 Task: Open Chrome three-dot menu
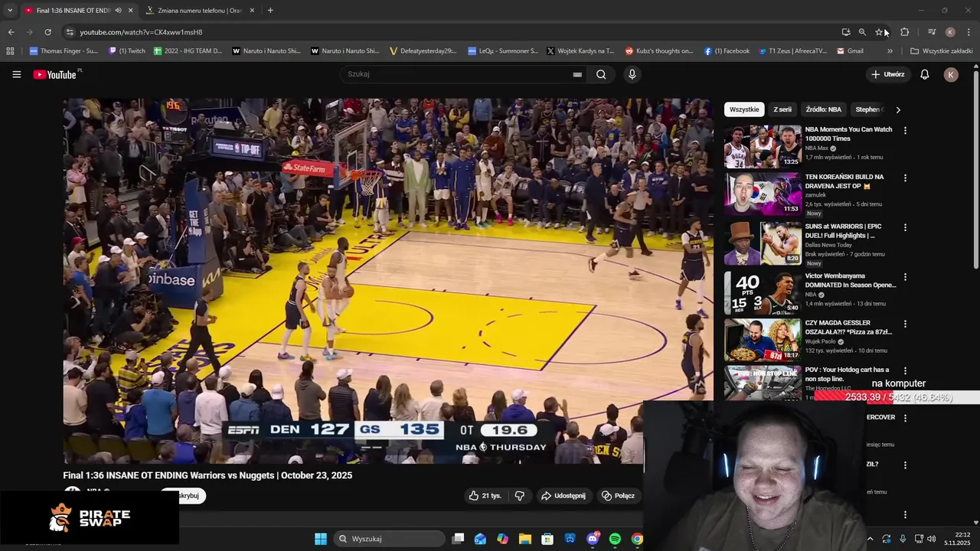click(969, 32)
